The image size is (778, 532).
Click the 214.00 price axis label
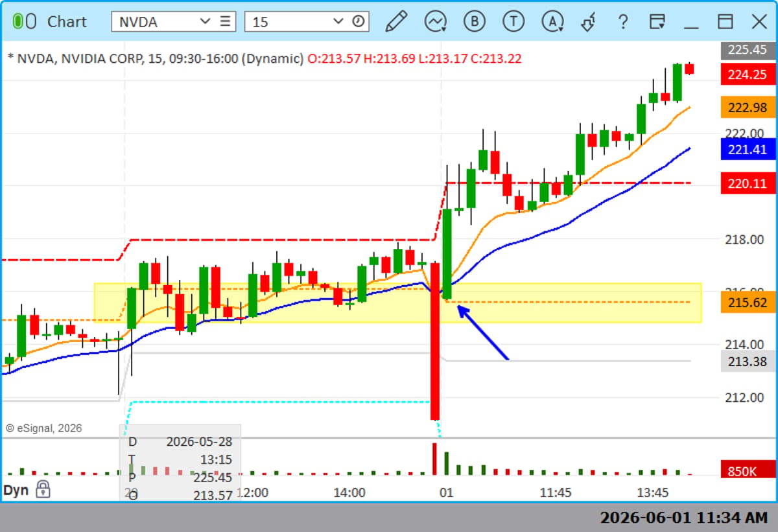point(744,344)
